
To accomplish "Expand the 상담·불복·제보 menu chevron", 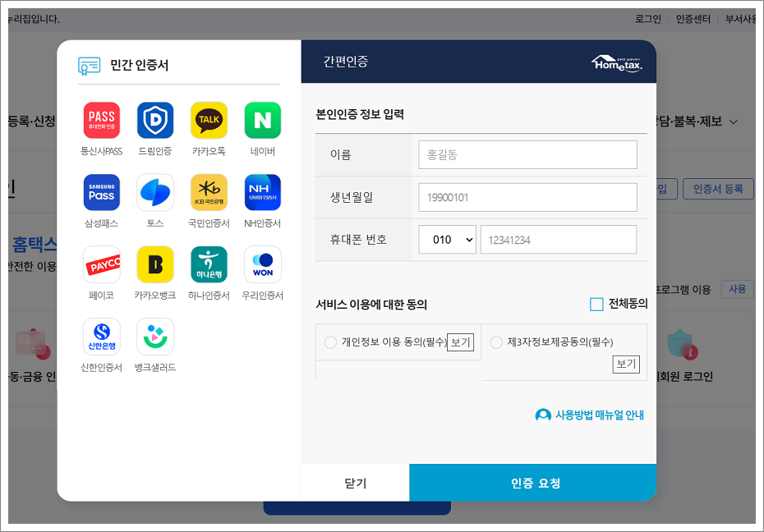I will (x=734, y=122).
